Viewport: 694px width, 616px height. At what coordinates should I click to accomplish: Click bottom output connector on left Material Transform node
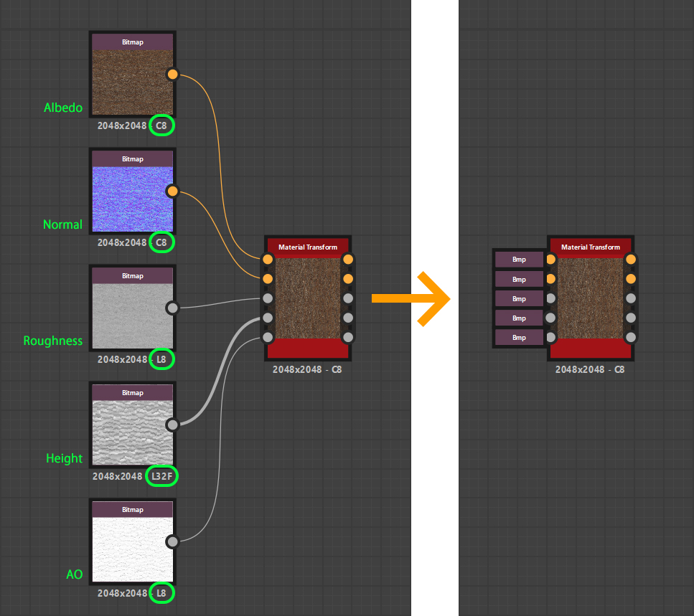tap(348, 337)
